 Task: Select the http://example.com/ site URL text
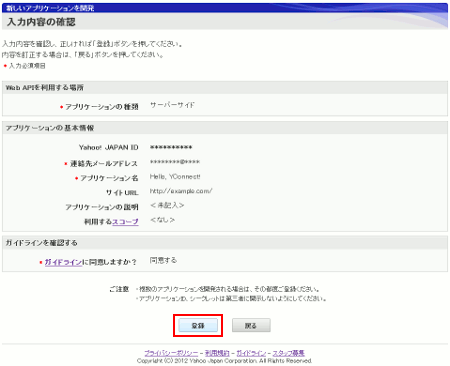(181, 191)
